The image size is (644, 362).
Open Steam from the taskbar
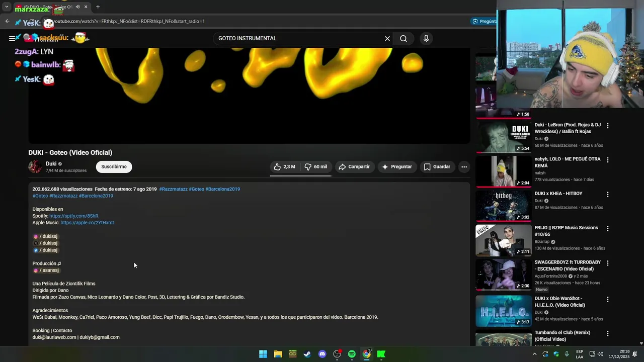(307, 354)
